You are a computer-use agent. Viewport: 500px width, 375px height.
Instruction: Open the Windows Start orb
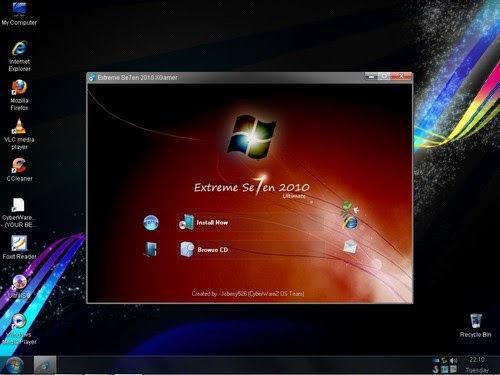click(x=14, y=365)
